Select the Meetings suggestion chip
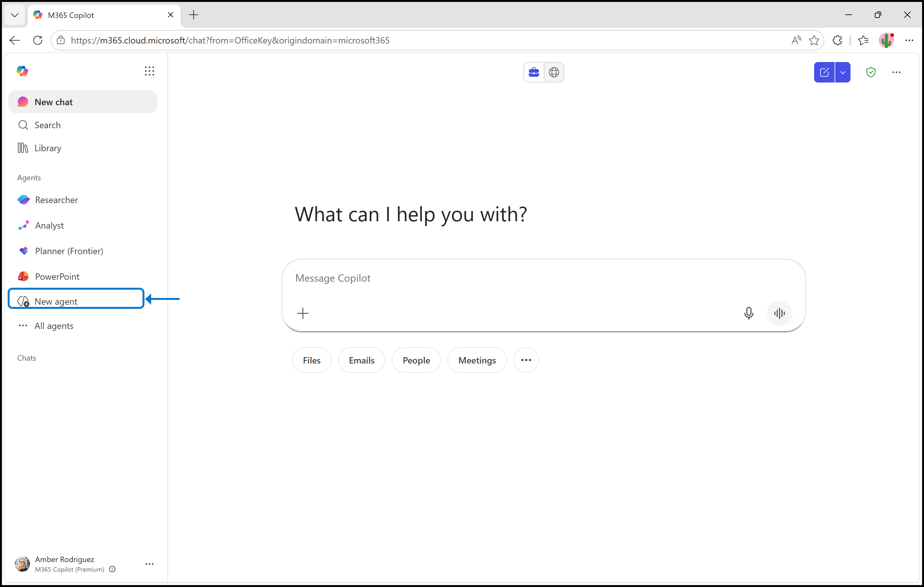The width and height of the screenshot is (924, 587). 477,360
